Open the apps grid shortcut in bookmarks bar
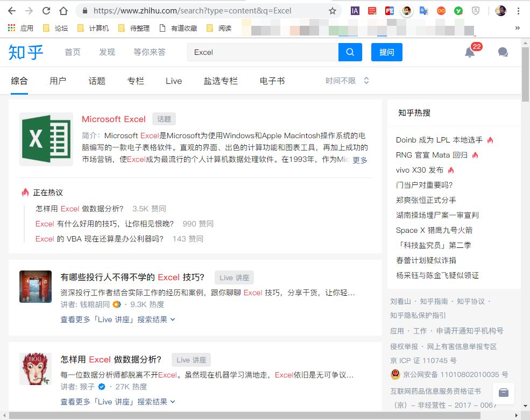Screen dimensions: 530x420 pos(11,28)
